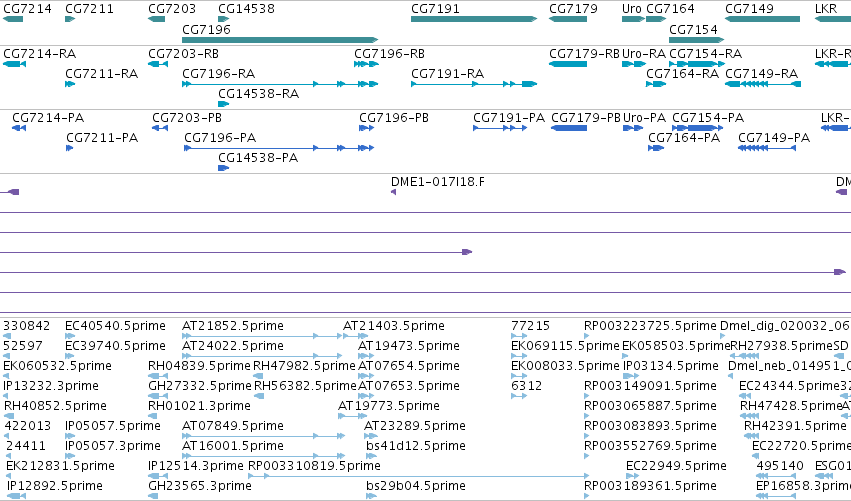This screenshot has height=501, width=851.
Task: Select the AT21403.5prime EST label
Action: click(393, 326)
